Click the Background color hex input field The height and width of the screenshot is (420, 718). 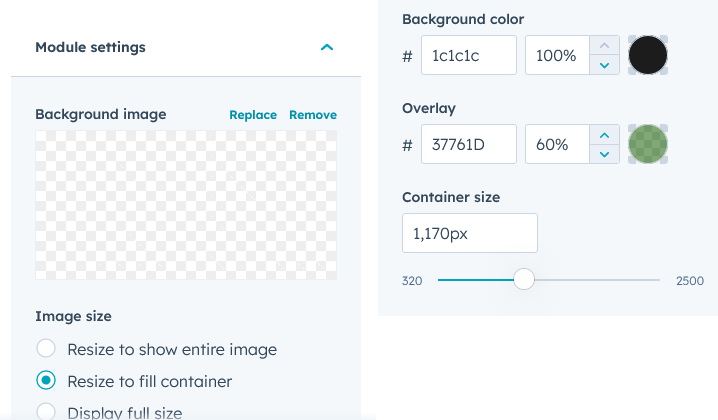coord(468,56)
